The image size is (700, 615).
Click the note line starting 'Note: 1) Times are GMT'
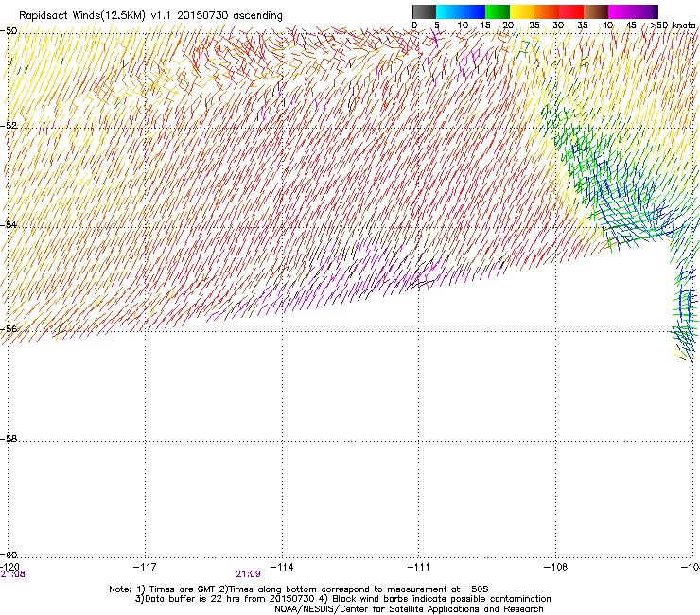(299, 589)
